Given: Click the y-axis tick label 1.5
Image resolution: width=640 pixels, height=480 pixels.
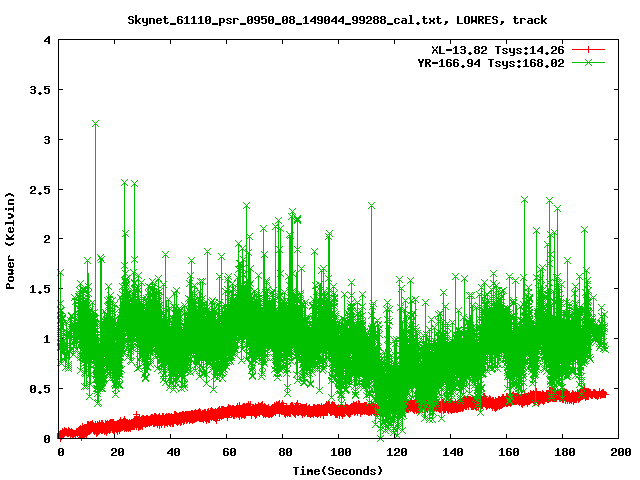Looking at the screenshot, I should pos(41,289).
